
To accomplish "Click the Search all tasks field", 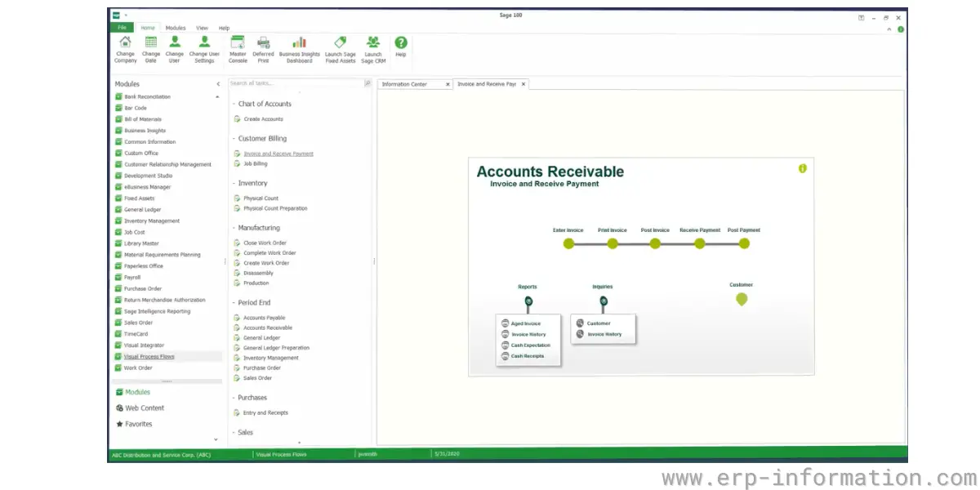I will click(x=296, y=83).
